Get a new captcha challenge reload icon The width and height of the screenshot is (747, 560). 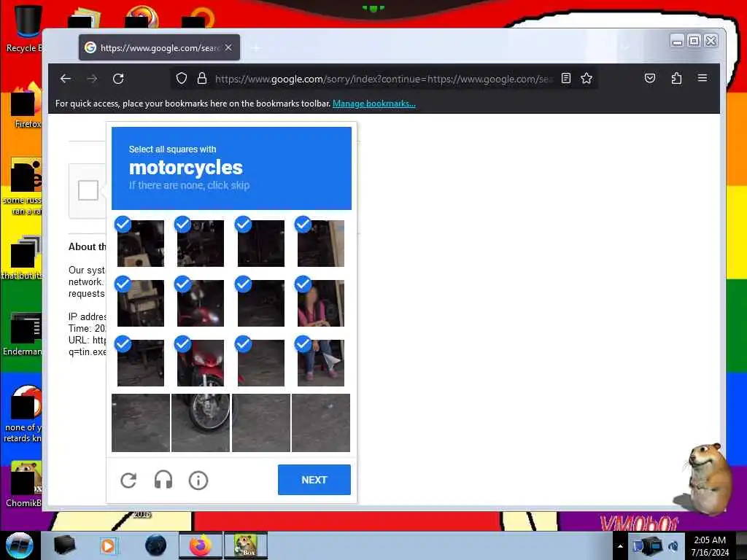click(128, 480)
